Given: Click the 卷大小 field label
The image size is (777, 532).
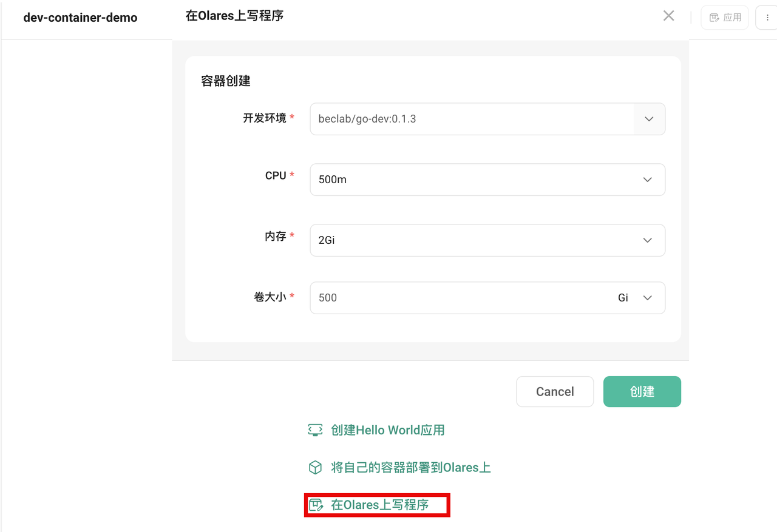Looking at the screenshot, I should (x=270, y=297).
